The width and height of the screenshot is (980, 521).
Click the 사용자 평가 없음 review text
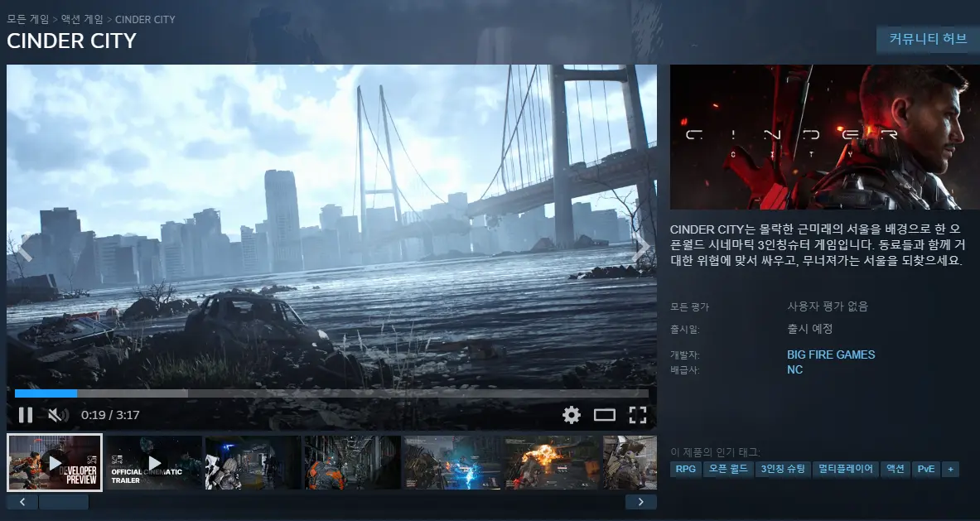(x=828, y=306)
